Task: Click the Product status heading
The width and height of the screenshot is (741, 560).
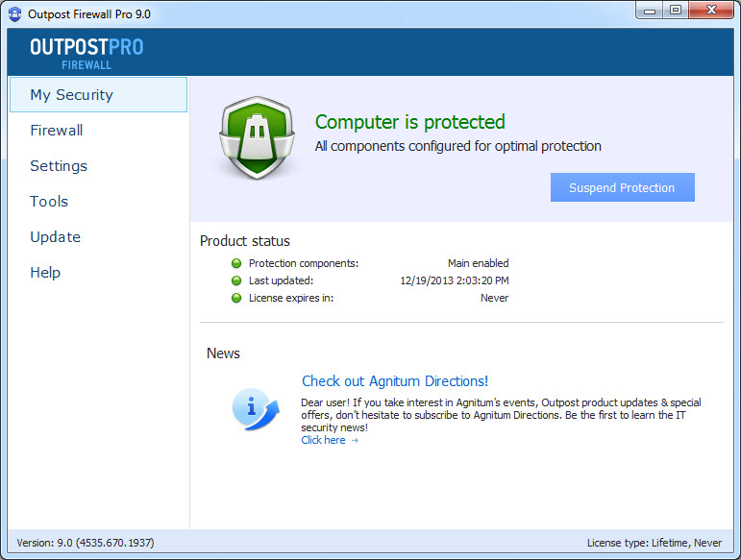Action: click(245, 241)
